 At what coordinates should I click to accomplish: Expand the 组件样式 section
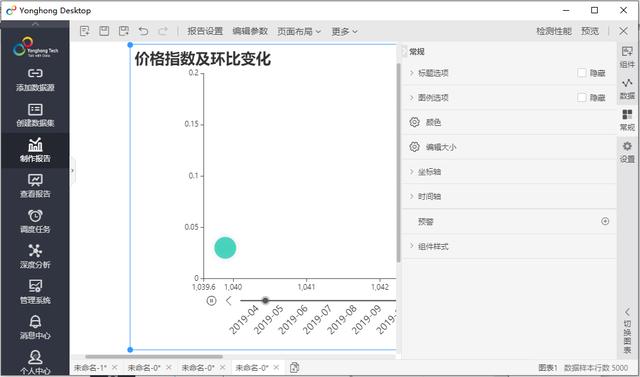411,246
